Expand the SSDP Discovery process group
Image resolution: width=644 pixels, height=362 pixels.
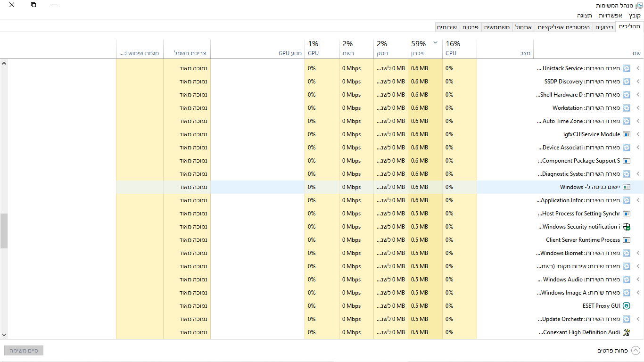point(638,82)
